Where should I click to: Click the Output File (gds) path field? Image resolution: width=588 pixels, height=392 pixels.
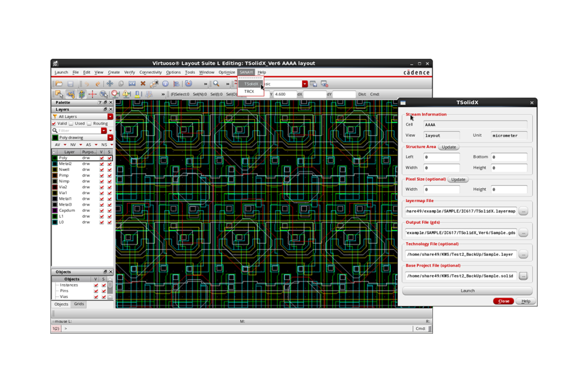(x=461, y=232)
